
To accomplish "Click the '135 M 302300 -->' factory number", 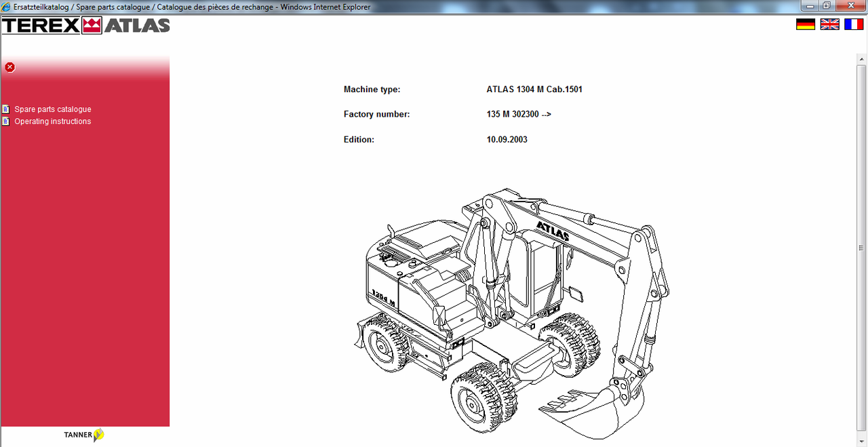I will 519,115.
